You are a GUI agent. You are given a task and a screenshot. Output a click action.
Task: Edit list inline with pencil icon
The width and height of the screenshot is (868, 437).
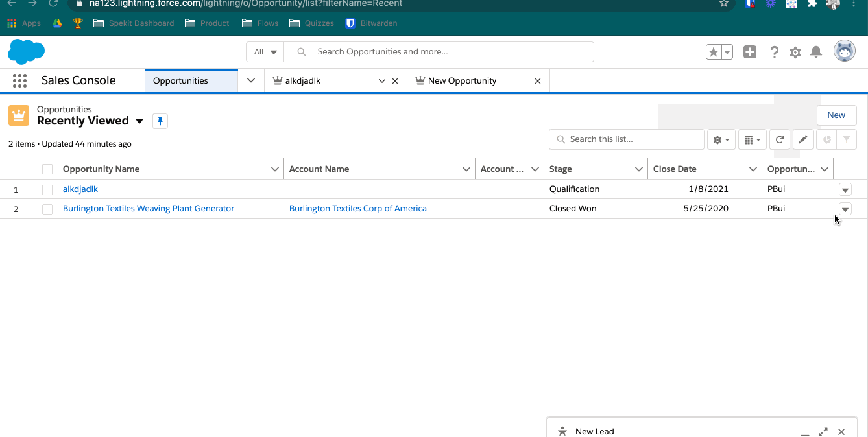tap(802, 139)
